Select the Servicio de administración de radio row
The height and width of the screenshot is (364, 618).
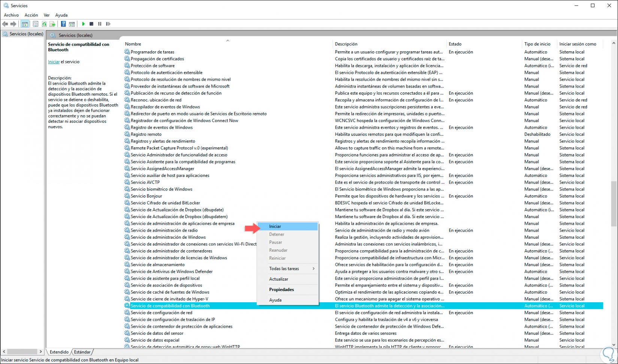(363, 230)
